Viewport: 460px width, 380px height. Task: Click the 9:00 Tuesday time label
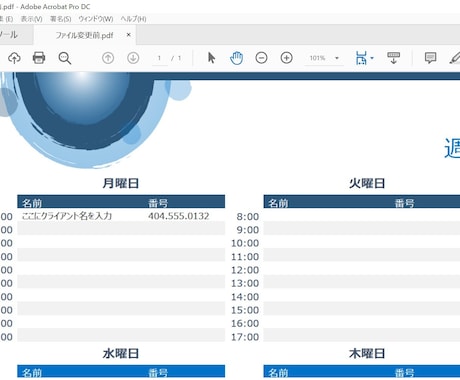point(248,230)
